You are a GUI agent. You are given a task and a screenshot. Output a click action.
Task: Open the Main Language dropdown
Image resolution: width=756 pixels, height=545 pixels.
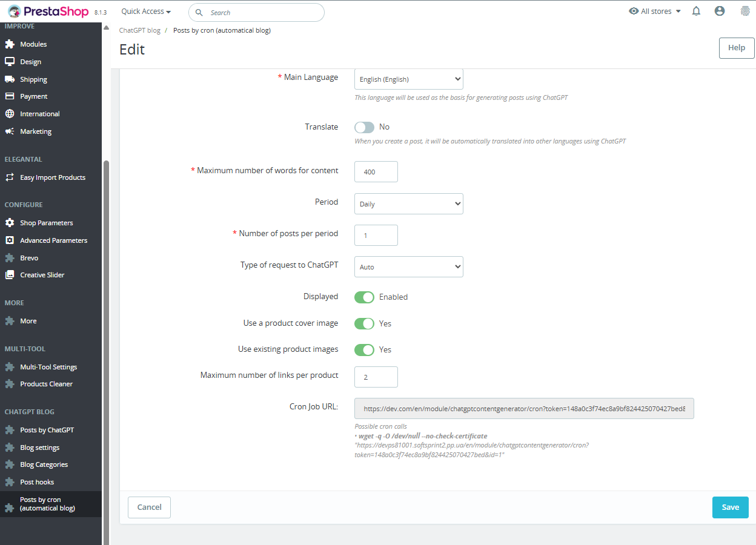(x=409, y=79)
